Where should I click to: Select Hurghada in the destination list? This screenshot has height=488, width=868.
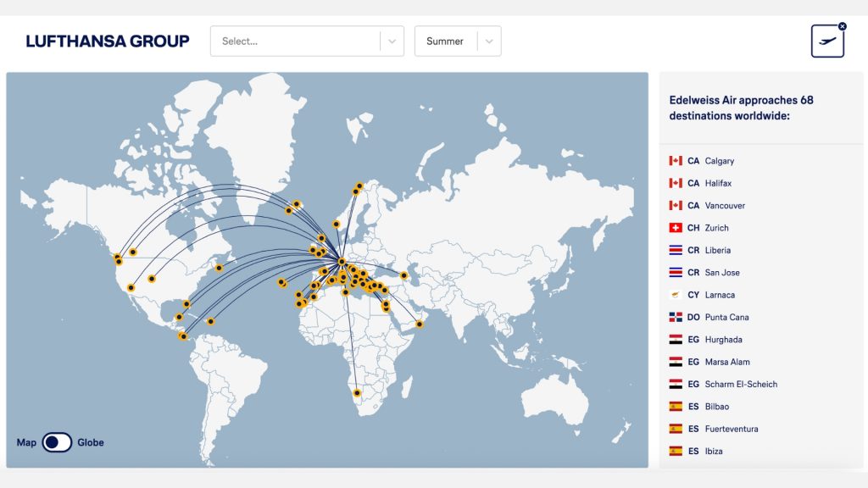pos(724,339)
